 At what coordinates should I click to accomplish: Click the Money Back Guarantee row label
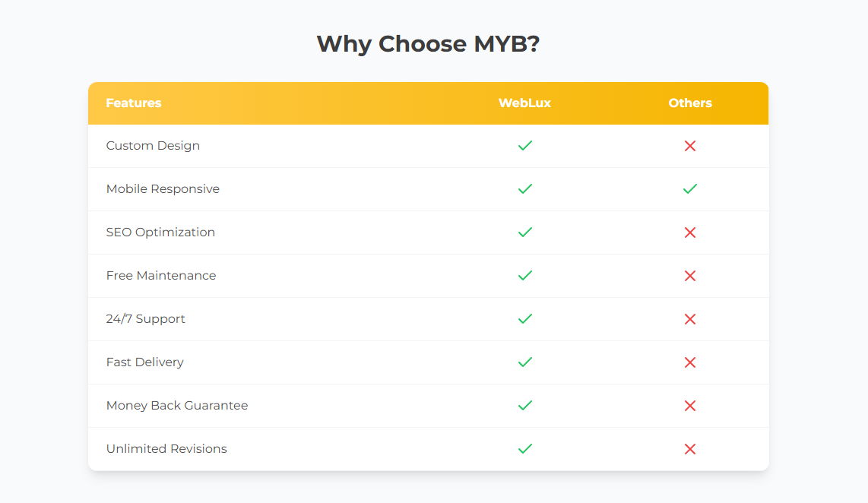[x=177, y=406]
